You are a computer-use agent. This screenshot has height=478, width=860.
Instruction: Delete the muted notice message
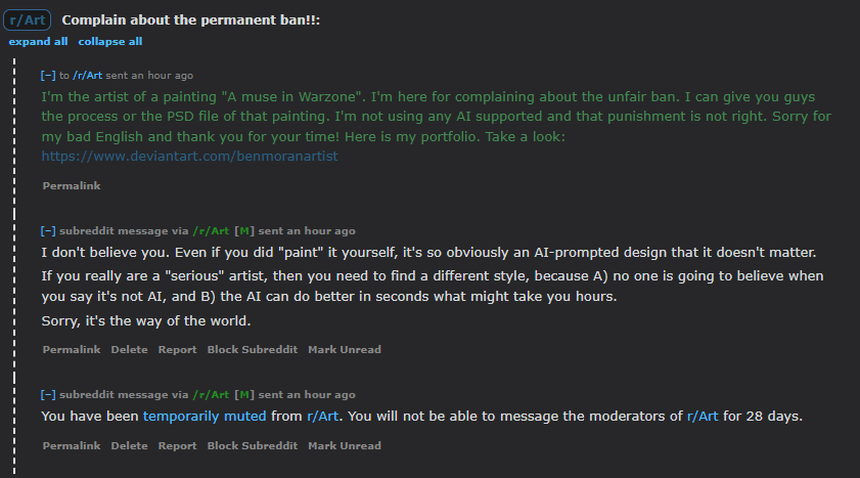(x=129, y=446)
